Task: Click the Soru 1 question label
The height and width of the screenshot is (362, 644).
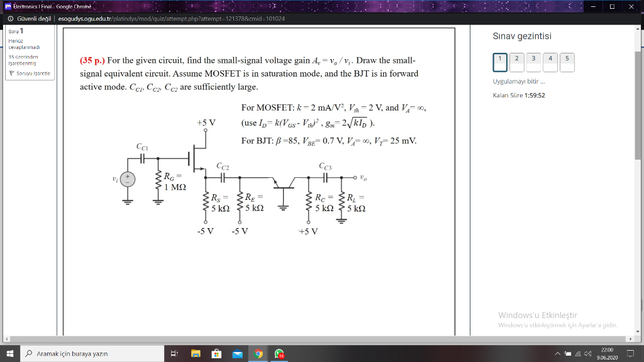Action: pos(16,31)
